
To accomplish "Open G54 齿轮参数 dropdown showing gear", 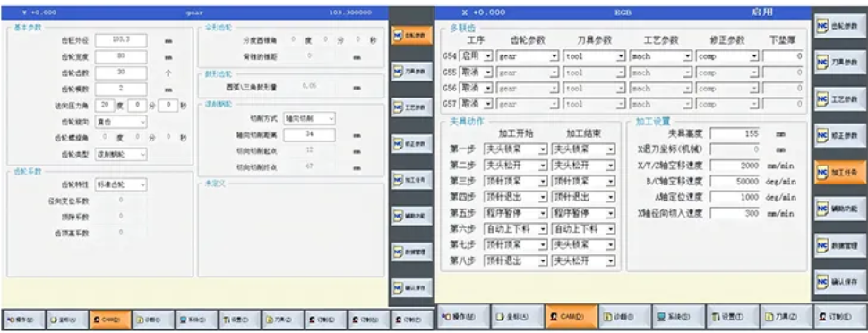I will point(528,56).
